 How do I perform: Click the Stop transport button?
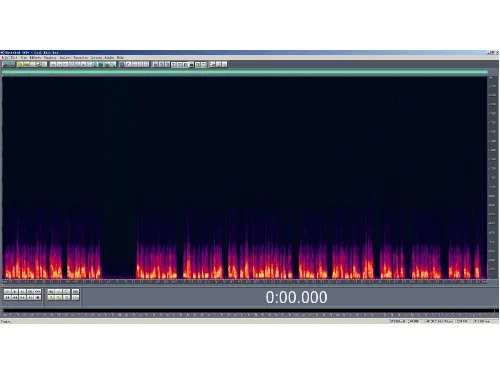click(x=7, y=292)
